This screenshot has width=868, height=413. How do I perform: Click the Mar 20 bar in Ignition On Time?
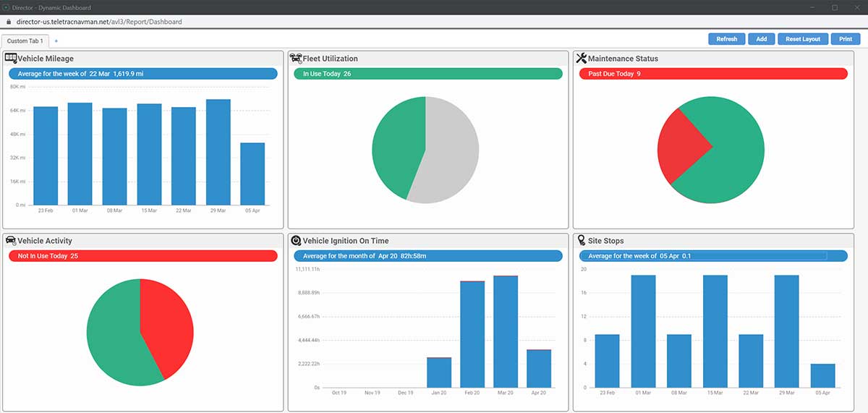pos(506,331)
